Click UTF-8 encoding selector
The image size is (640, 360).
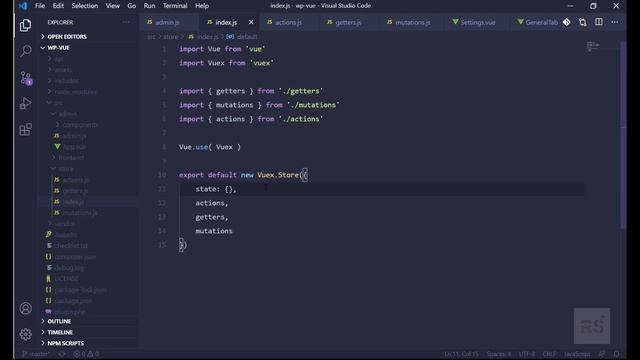tap(527, 354)
